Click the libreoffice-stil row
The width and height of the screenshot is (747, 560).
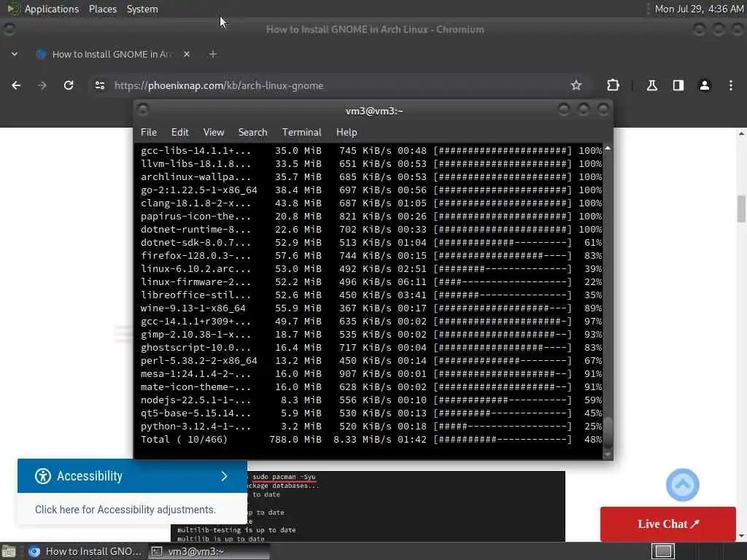tap(371, 295)
